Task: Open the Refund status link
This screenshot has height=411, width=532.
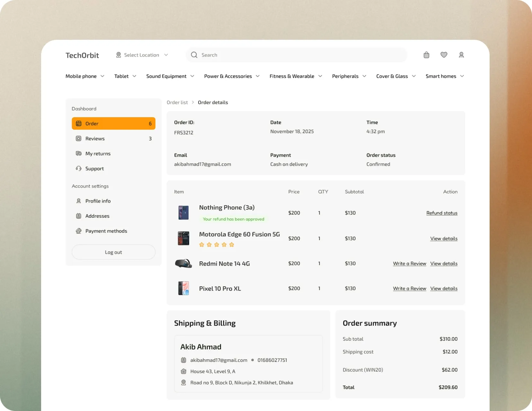Action: tap(442, 213)
